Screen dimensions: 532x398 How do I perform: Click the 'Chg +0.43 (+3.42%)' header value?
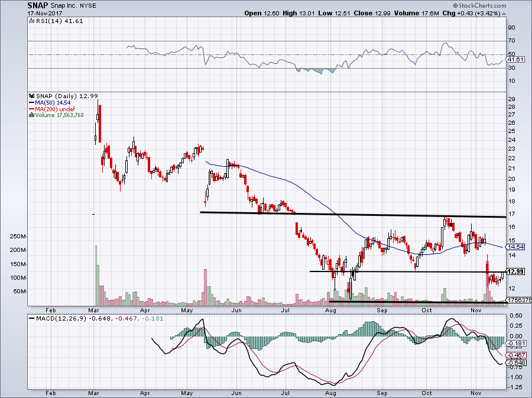pos(471,13)
